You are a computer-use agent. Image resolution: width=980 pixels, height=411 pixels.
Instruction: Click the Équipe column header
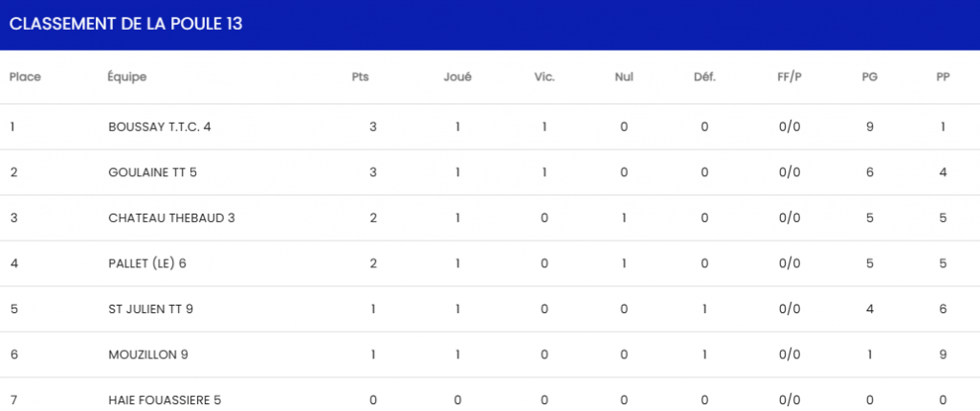(127, 77)
